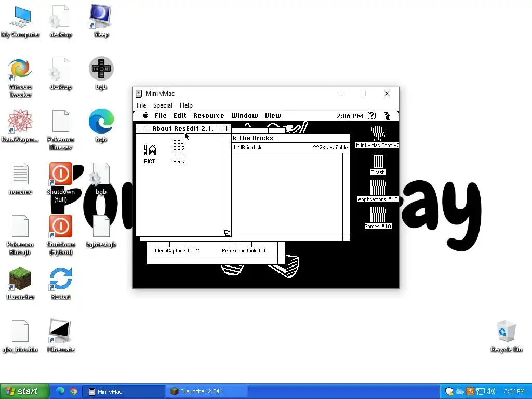The height and width of the screenshot is (399, 532).
Task: Click the About ResEdit vertical scrollbar
Action: click(227, 181)
